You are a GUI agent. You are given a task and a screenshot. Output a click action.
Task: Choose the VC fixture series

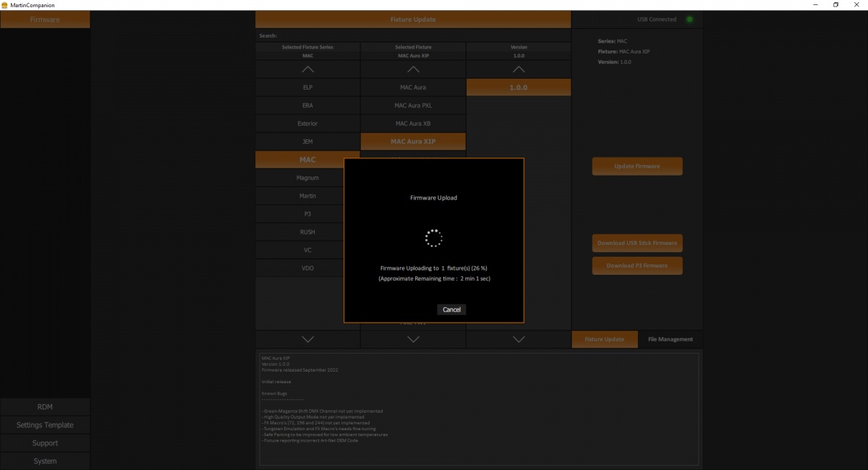point(307,250)
